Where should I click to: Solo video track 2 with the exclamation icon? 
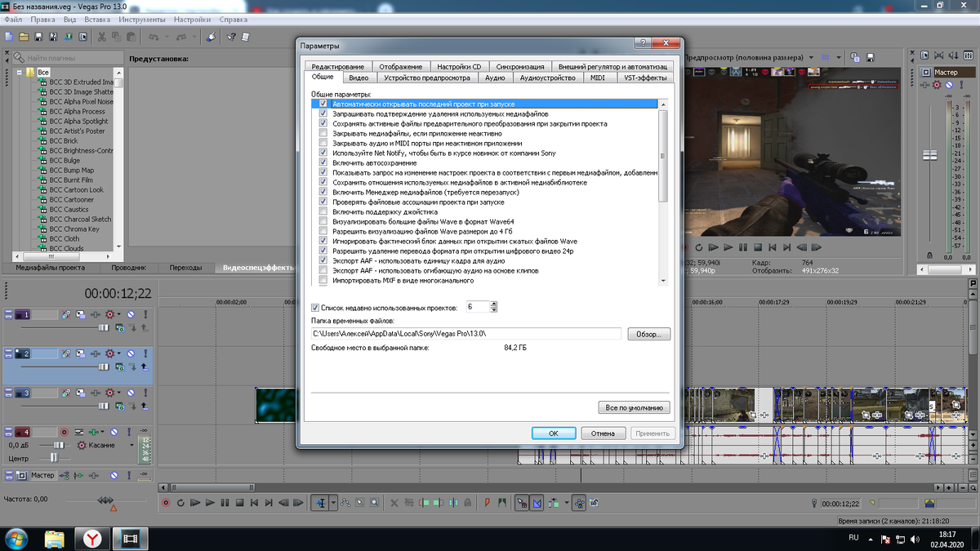(145, 353)
